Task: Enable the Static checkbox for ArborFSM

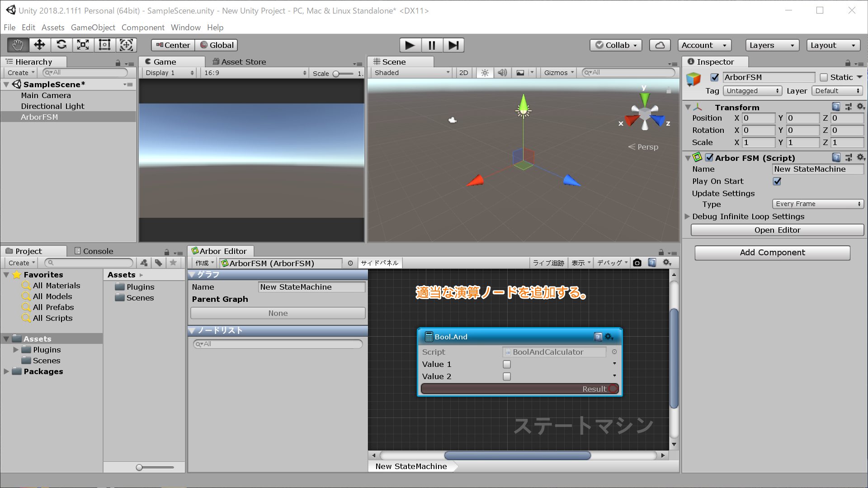Action: [825, 77]
